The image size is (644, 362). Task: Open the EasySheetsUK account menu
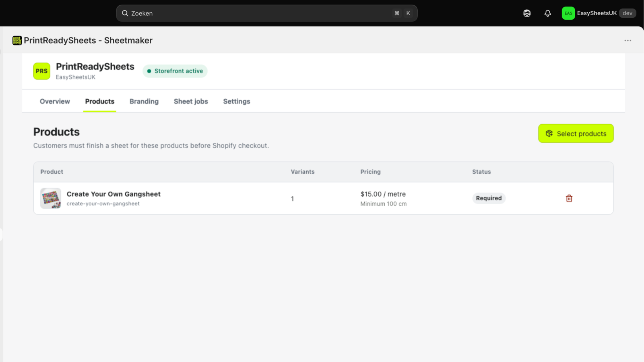[599, 13]
